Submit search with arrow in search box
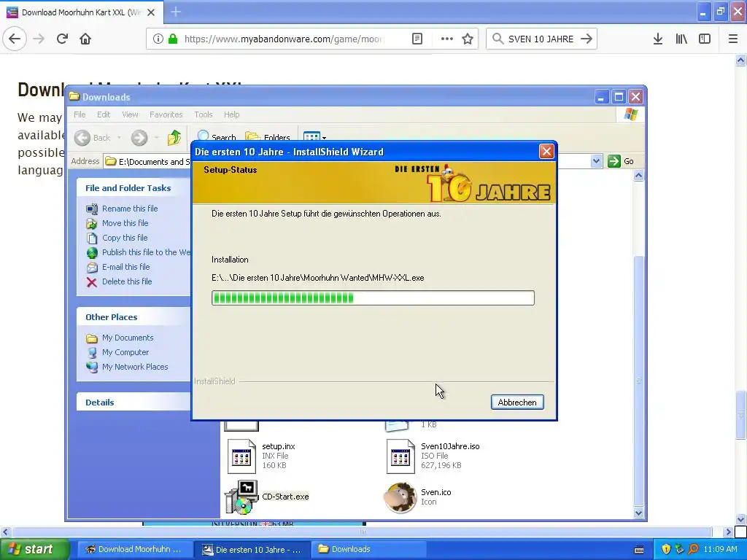This screenshot has width=747, height=560. pyautogui.click(x=587, y=39)
